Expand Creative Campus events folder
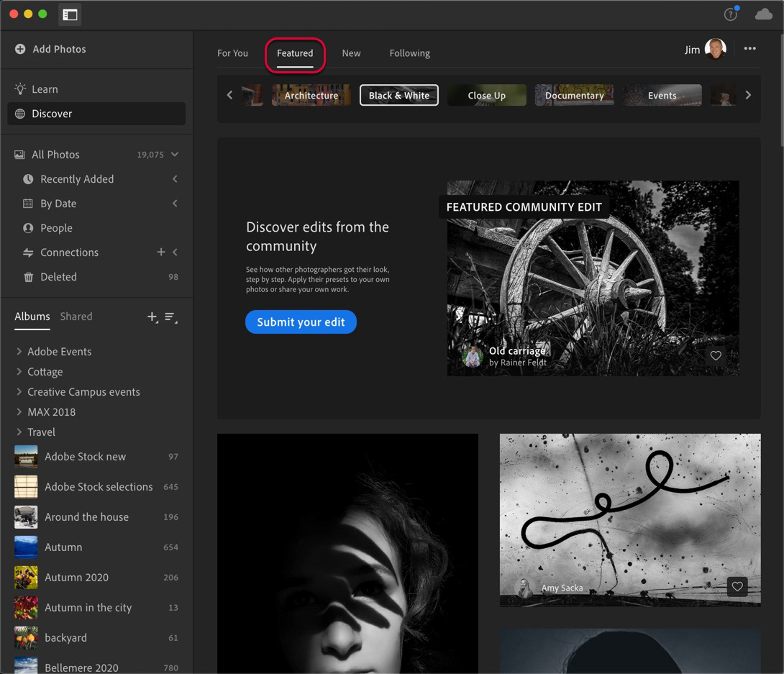 (19, 391)
